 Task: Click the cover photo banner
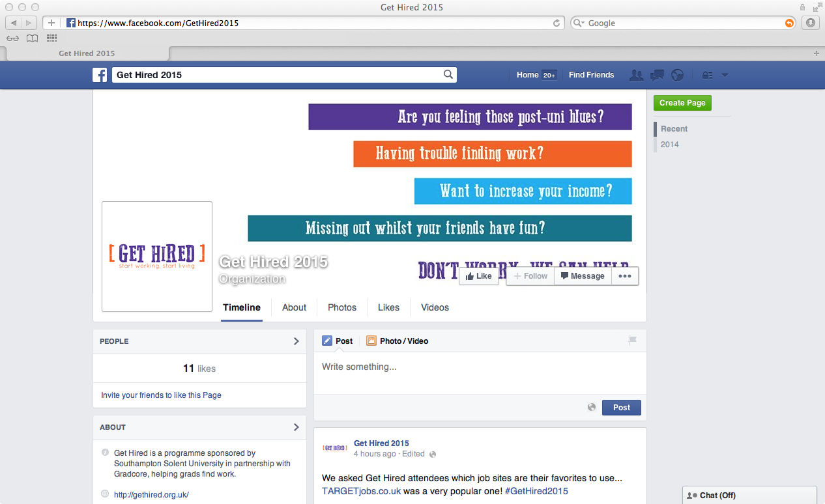pos(369,192)
